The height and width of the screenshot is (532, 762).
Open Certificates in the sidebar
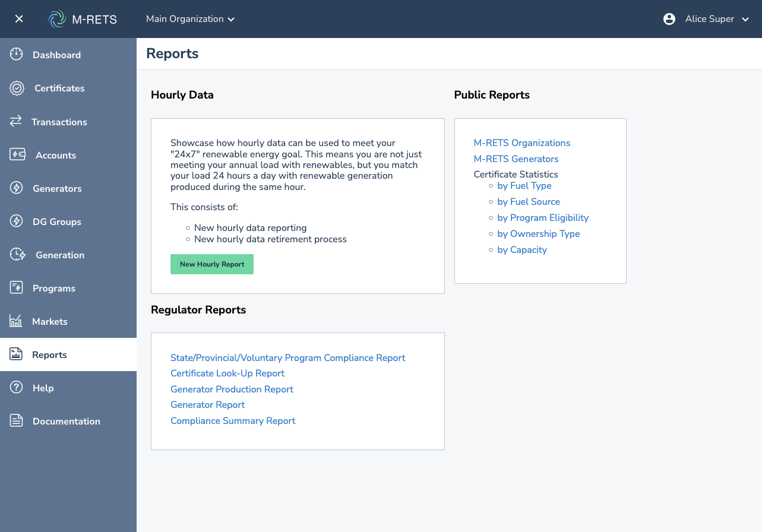(x=68, y=88)
